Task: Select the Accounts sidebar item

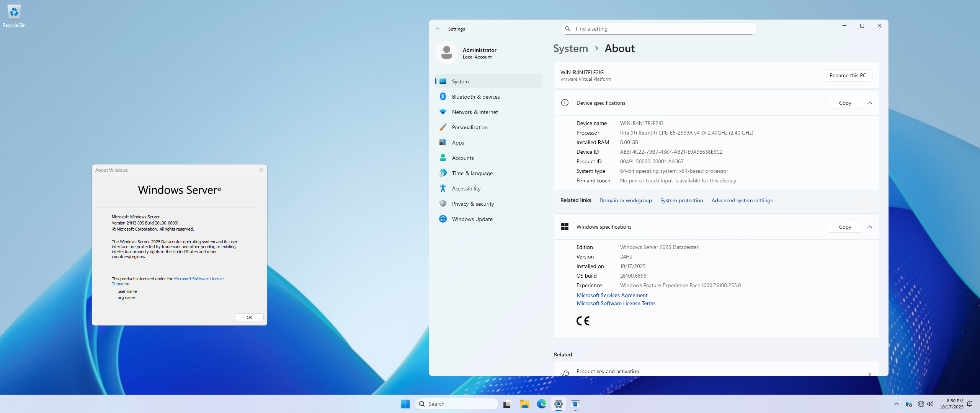Action: [462, 158]
